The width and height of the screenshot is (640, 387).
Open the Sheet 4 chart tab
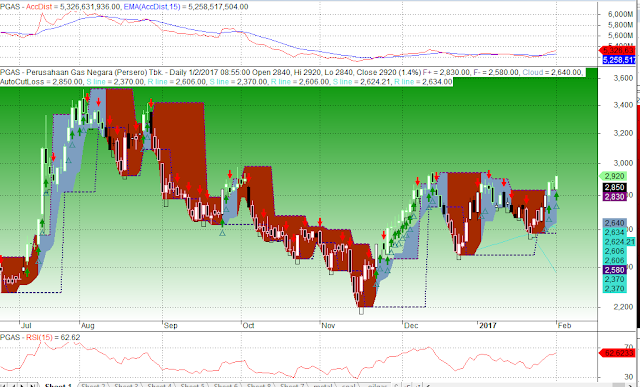[x=159, y=385]
